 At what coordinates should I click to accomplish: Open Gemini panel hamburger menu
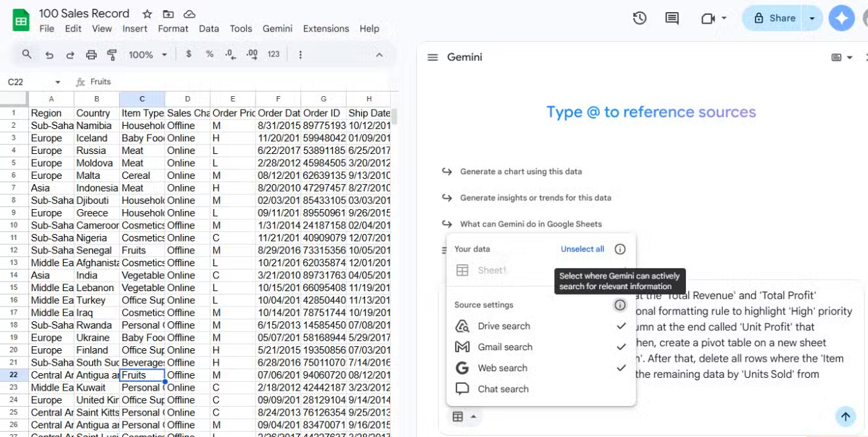pyautogui.click(x=433, y=57)
